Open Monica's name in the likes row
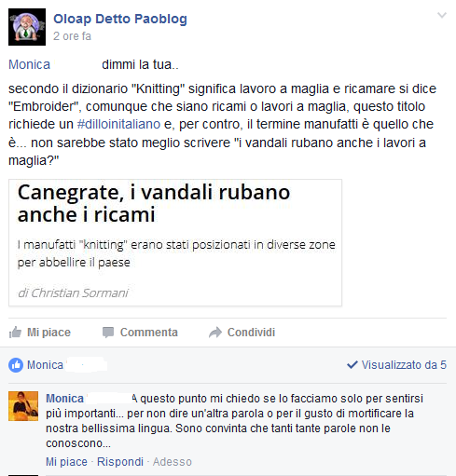This screenshot has width=456, height=476. [x=45, y=365]
